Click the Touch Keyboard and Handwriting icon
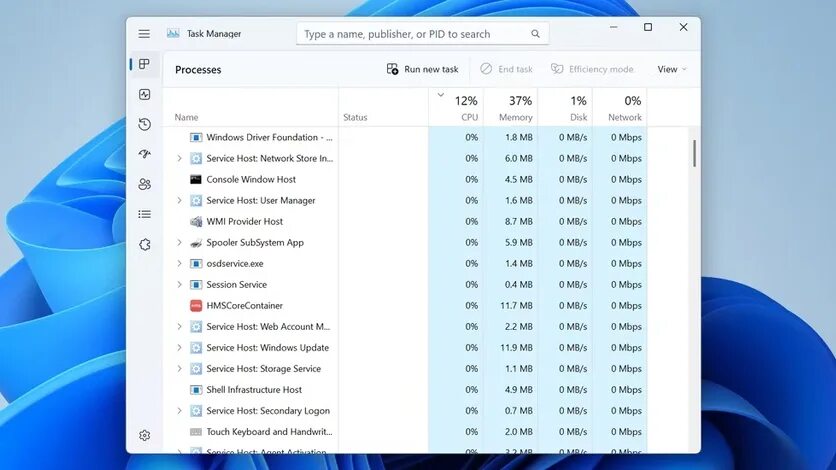 pos(196,432)
